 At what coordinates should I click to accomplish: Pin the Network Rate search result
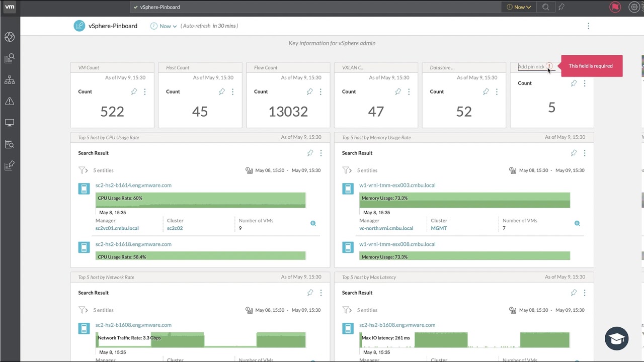(310, 293)
